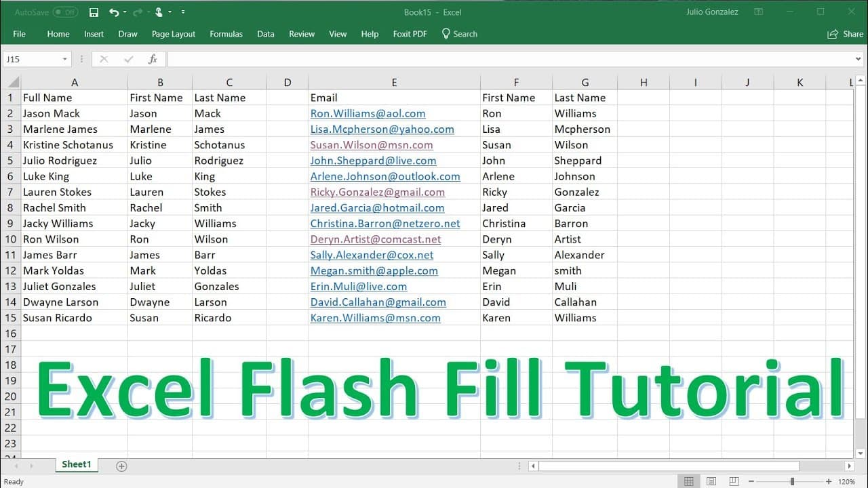Open Lisa.Mcpherson@yahoo.com link
The height and width of the screenshot is (488, 868).
(382, 129)
